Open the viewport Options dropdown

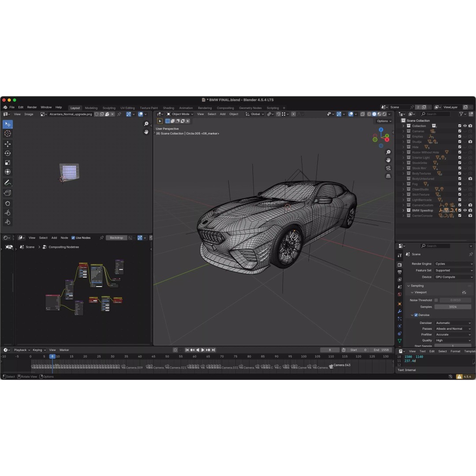pyautogui.click(x=384, y=121)
